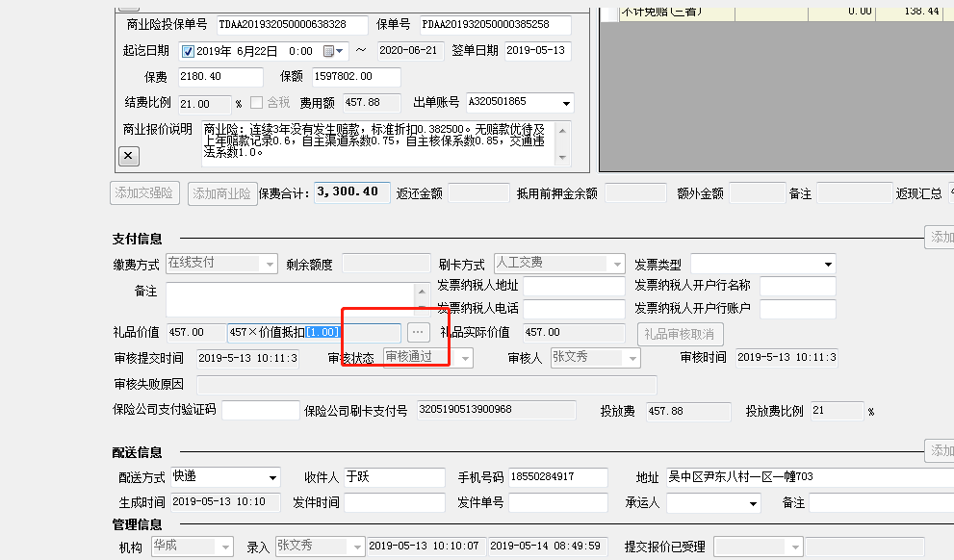Screen dimensions: 954x560
Task: Open the 发票类型 dropdown
Action: [828, 265]
